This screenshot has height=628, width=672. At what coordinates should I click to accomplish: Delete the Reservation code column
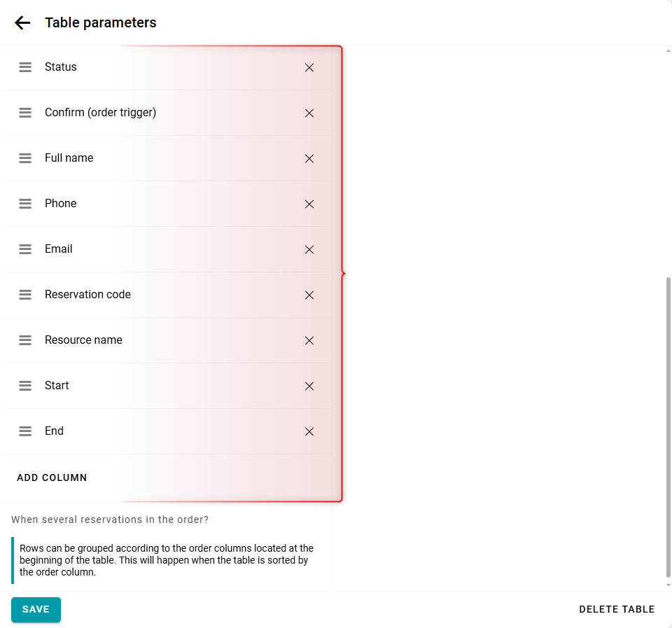[x=309, y=295]
